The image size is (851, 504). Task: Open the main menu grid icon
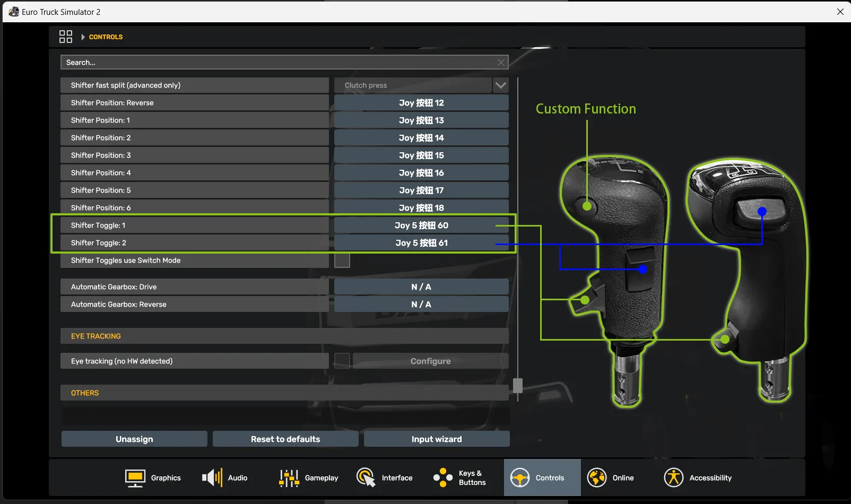[x=66, y=37]
